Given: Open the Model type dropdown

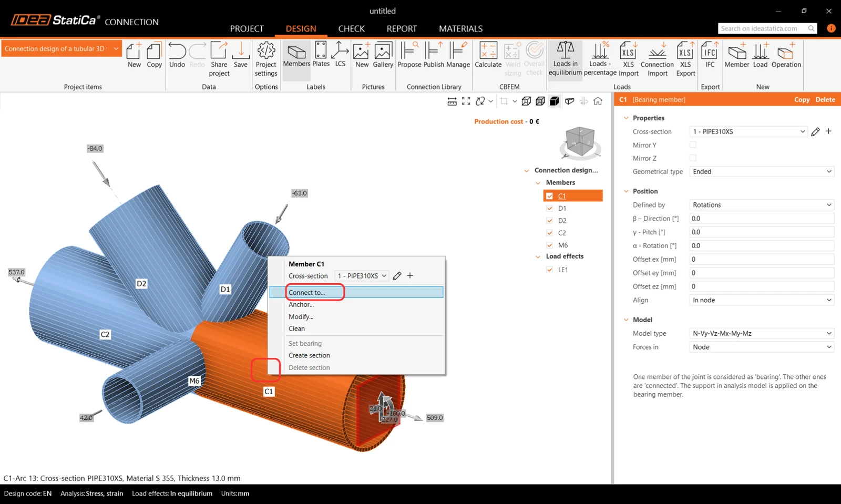Looking at the screenshot, I should point(762,333).
